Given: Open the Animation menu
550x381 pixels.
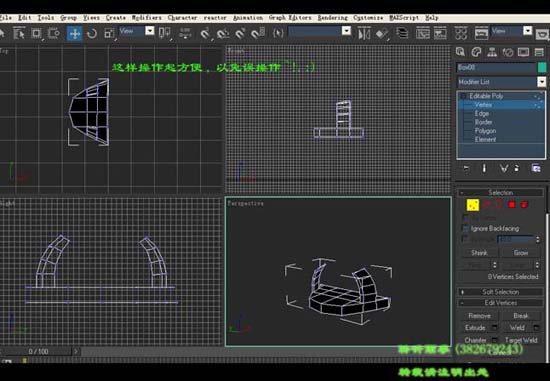Looking at the screenshot, I should pyautogui.click(x=248, y=18).
